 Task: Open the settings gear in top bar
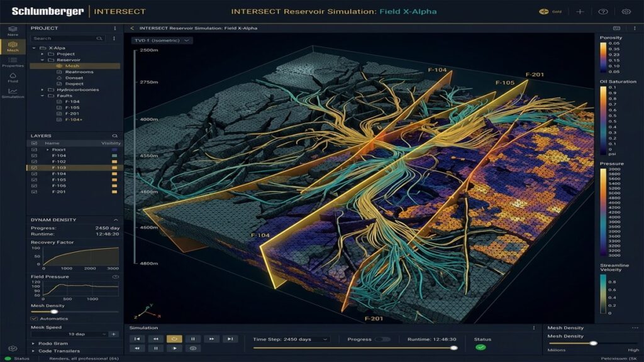point(626,11)
